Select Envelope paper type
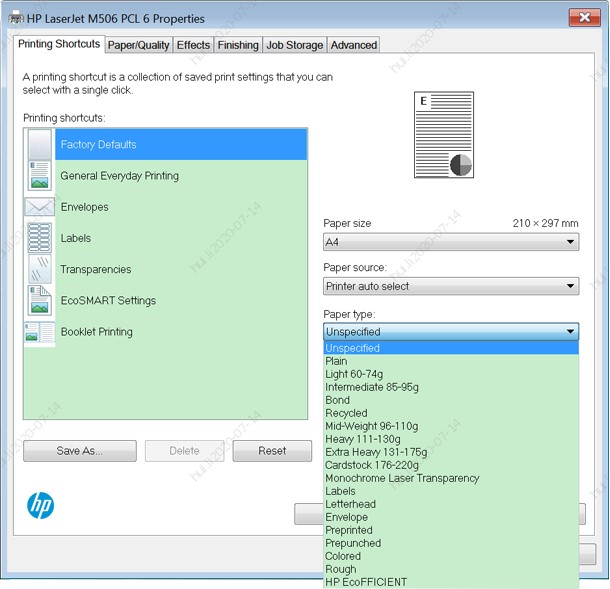 click(x=451, y=517)
